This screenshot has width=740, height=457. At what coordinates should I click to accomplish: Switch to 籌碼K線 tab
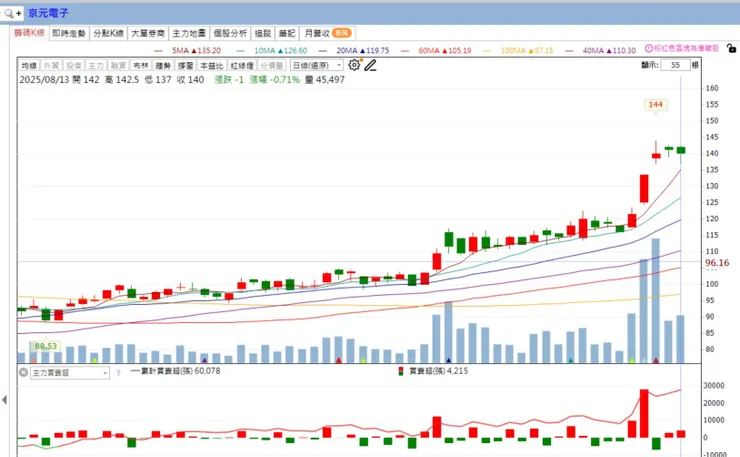[x=29, y=33]
